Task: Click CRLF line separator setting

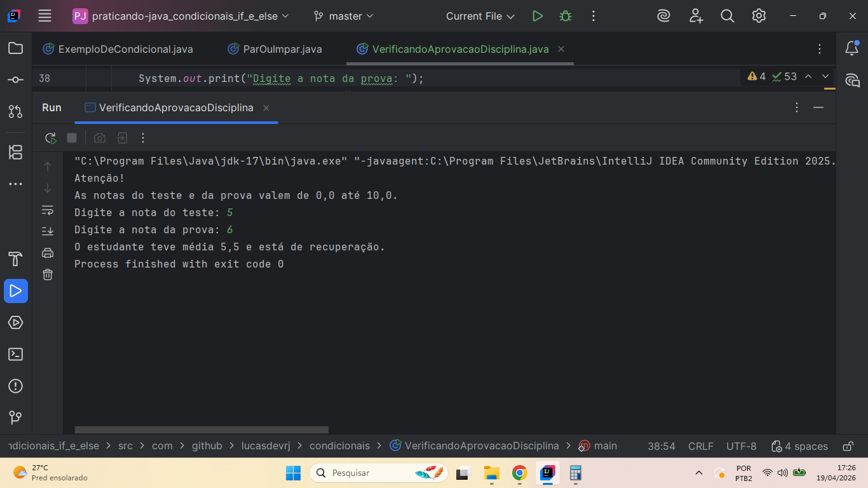Action: 700,446
